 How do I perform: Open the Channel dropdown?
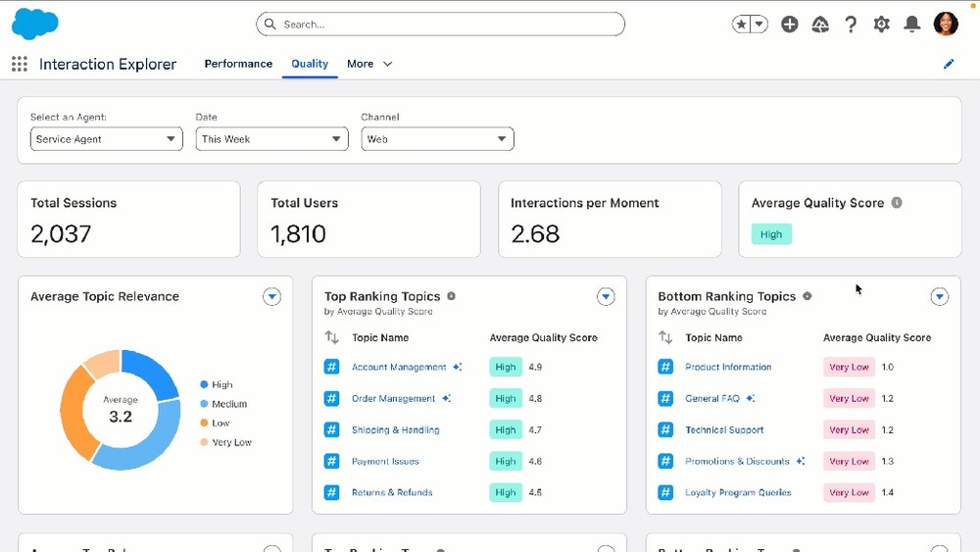point(437,139)
